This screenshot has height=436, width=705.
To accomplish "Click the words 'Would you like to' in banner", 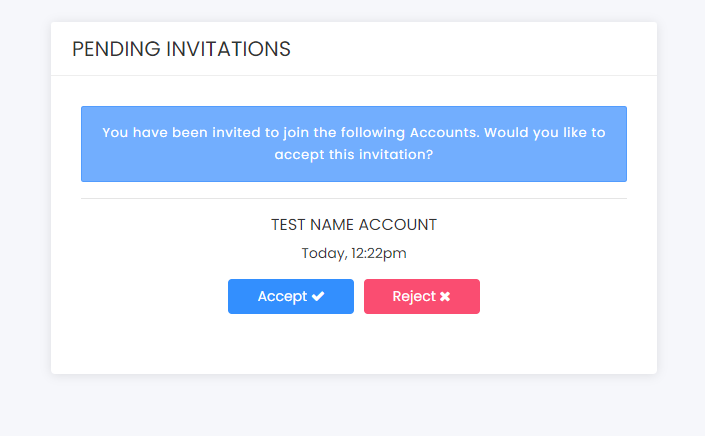I will [544, 133].
